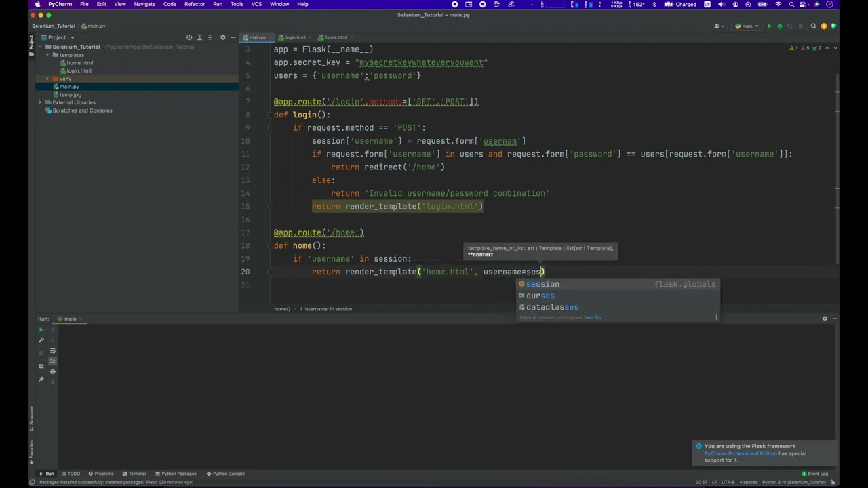868x488 pixels.
Task: Click Python 3.10 interpreter in status bar
Action: pos(793,482)
